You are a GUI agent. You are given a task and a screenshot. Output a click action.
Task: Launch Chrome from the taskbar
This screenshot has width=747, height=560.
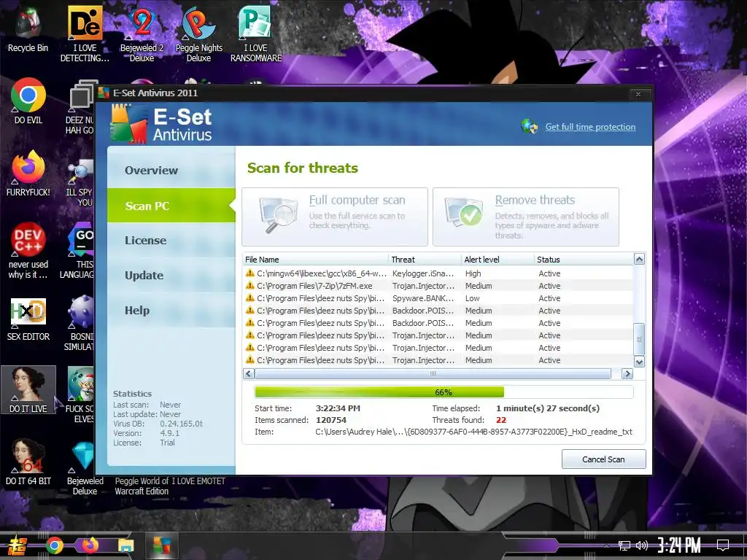click(x=55, y=545)
